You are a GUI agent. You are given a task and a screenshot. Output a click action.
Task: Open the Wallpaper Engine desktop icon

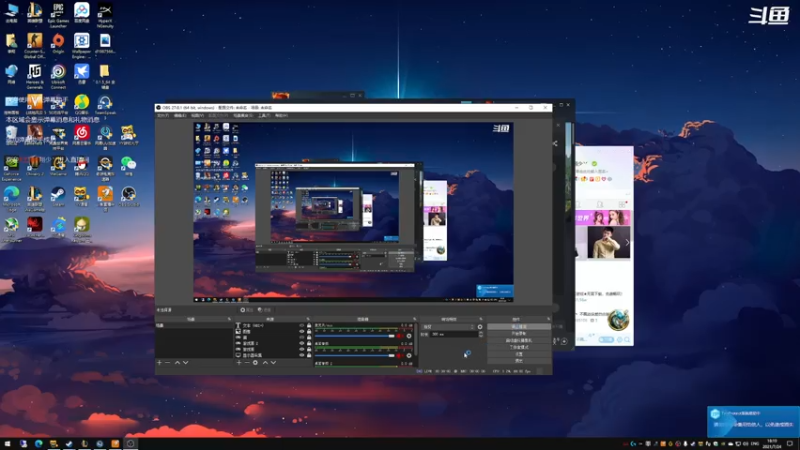click(82, 45)
